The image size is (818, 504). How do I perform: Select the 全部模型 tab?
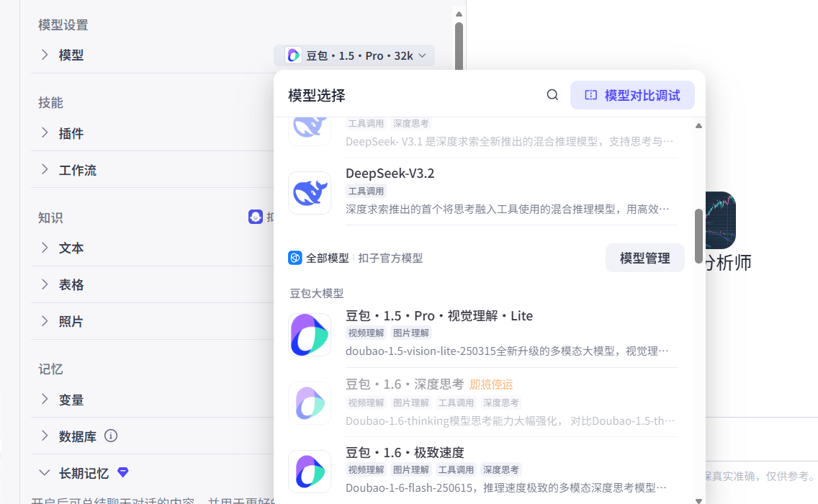327,258
